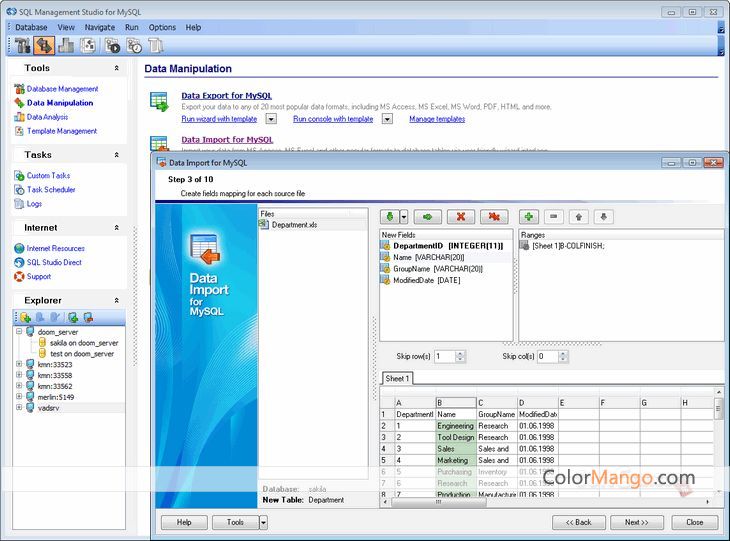Open the Data Analysis toolbar icon

tap(66, 46)
